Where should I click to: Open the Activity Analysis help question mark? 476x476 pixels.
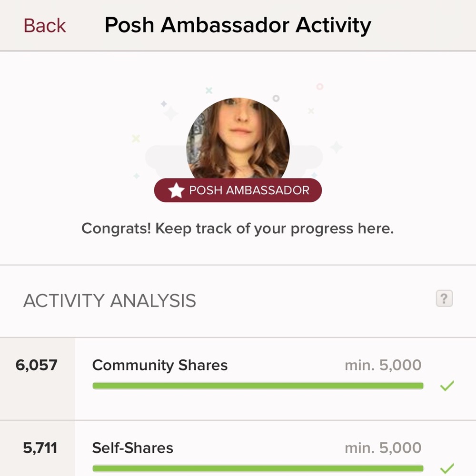[x=444, y=298]
